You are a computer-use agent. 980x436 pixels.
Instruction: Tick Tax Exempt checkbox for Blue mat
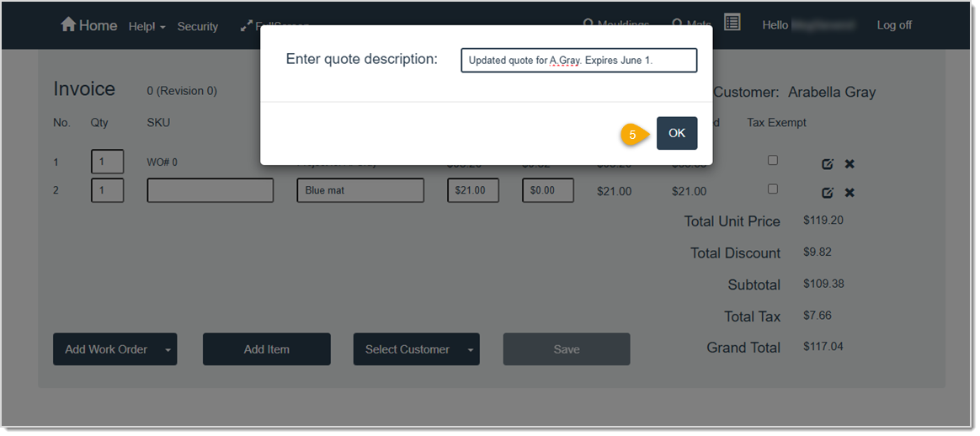point(773,189)
